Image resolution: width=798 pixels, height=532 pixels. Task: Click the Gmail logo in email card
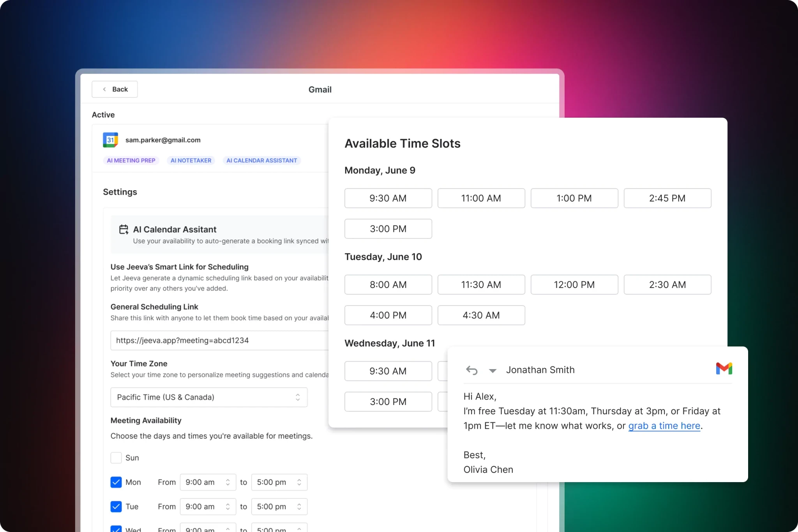point(724,368)
